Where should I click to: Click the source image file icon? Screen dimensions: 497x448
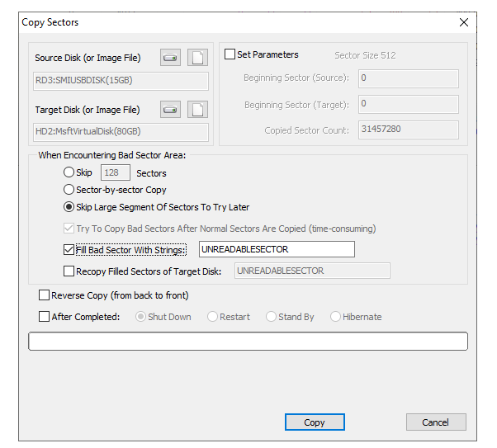tap(197, 58)
